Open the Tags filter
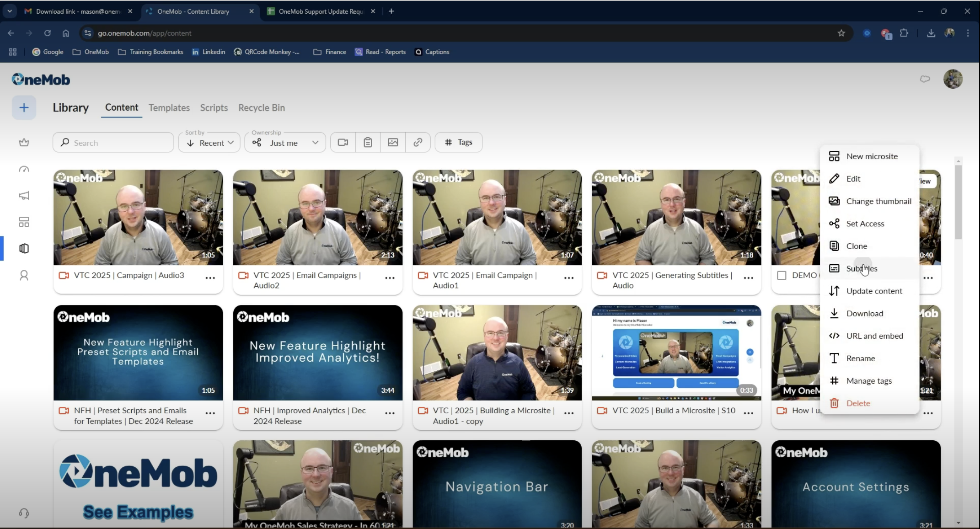 pos(458,142)
